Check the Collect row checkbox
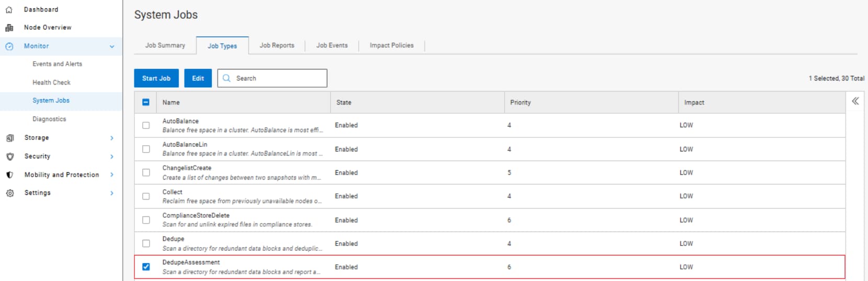The height and width of the screenshot is (281, 868). click(x=146, y=196)
